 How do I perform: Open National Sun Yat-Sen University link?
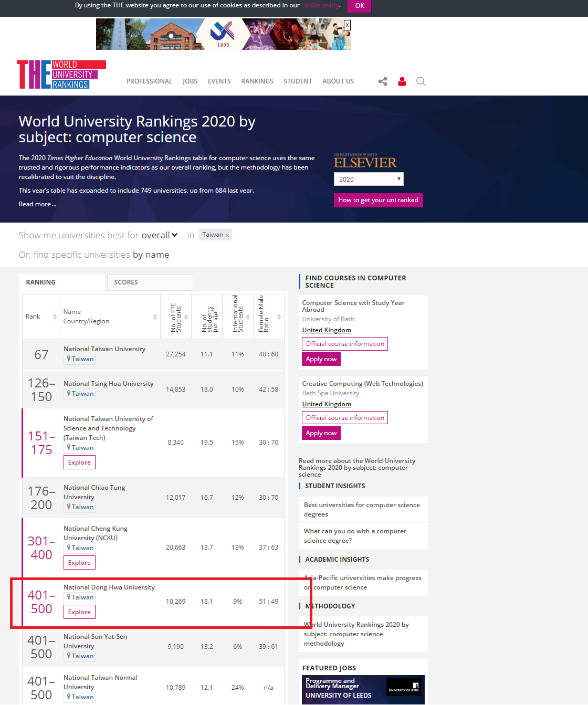(95, 641)
